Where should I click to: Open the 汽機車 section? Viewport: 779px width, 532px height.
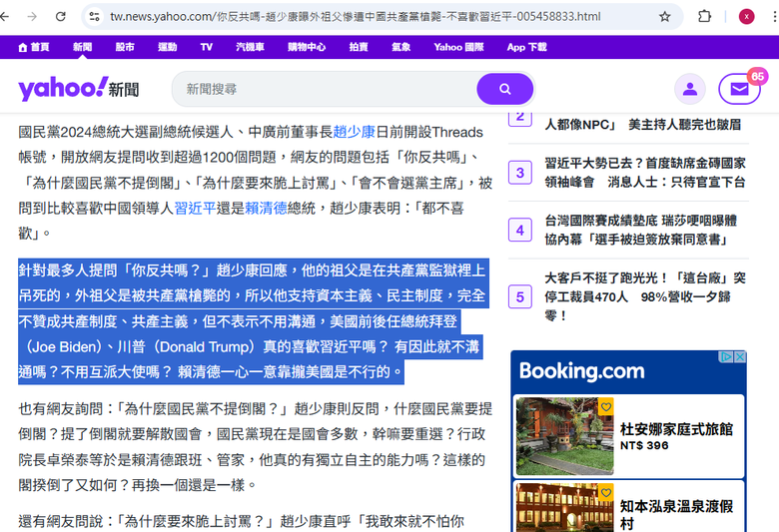[x=250, y=47]
